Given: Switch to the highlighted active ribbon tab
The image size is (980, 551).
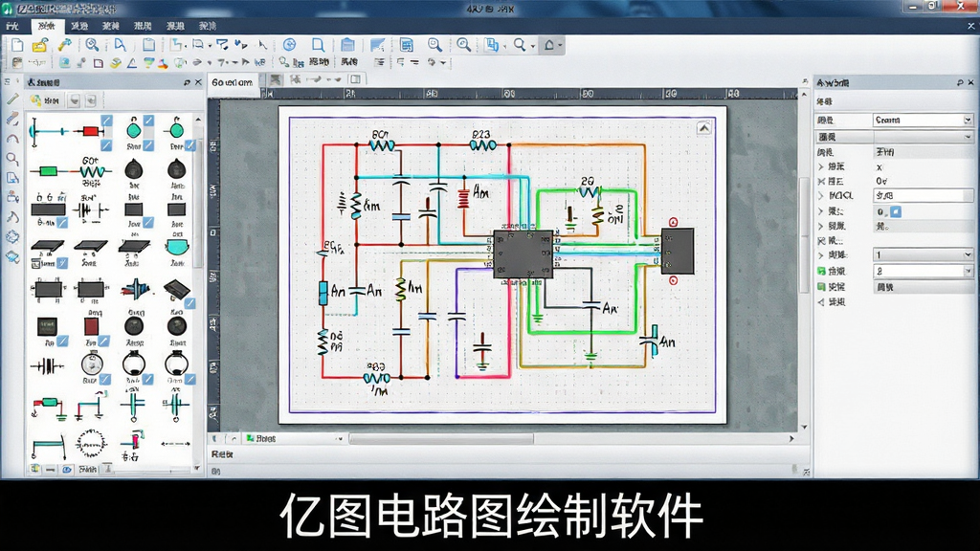Looking at the screenshot, I should point(47,26).
